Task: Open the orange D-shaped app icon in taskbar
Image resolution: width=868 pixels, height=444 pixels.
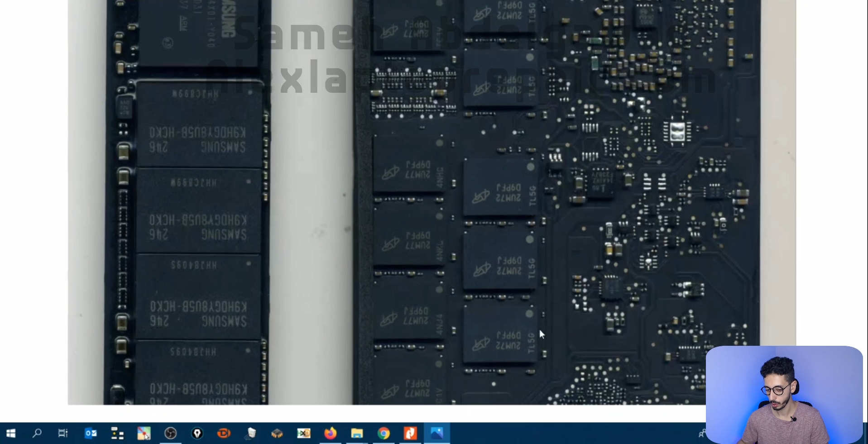Action: [224, 433]
